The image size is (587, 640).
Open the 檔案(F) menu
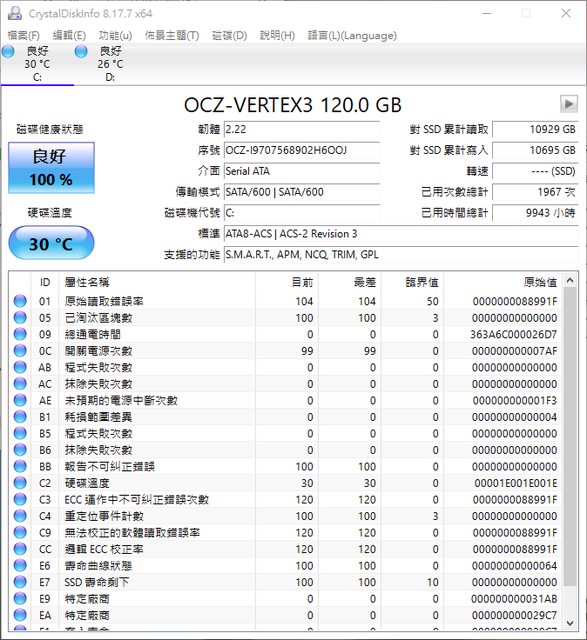click(24, 36)
